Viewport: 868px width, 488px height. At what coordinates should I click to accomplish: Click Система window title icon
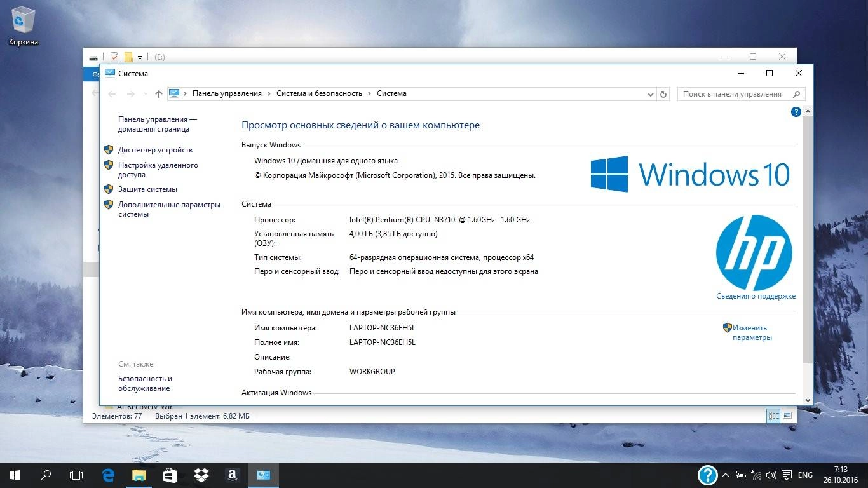(x=110, y=73)
